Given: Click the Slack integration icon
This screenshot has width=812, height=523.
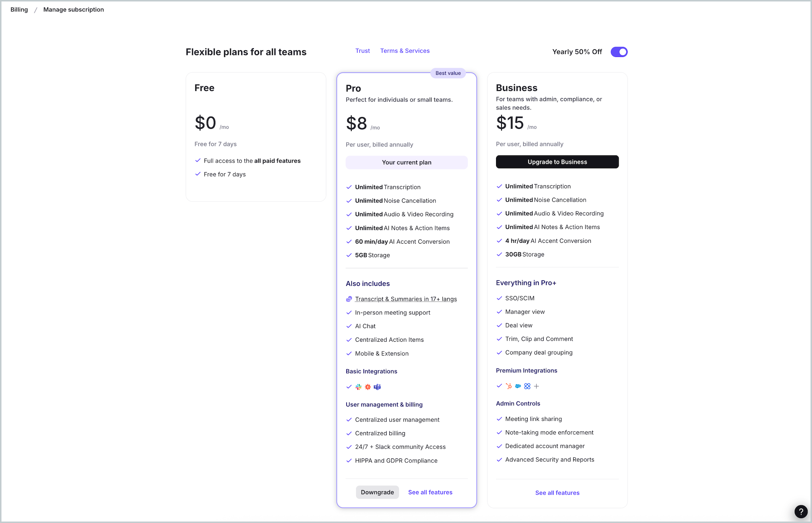Looking at the screenshot, I should click(x=359, y=387).
